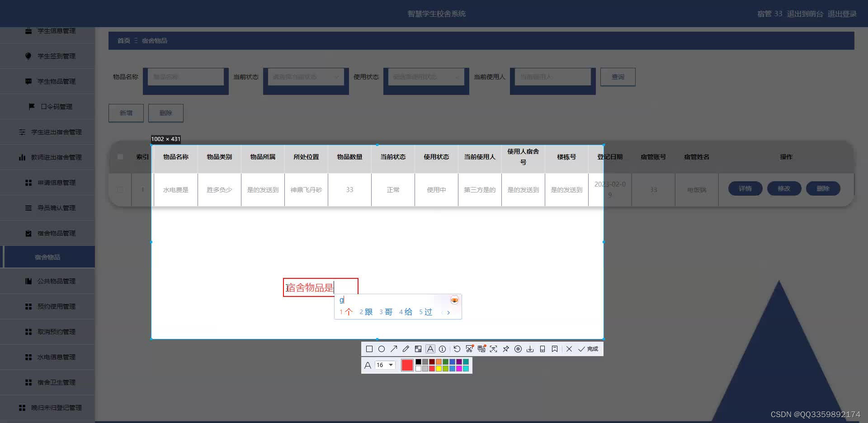Click the bookmark icon in screenshot toolbar
The image size is (868, 423).
(555, 349)
